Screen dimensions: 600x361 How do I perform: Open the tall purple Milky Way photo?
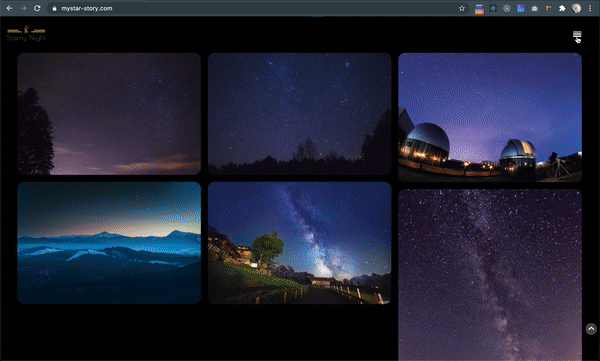coord(490,275)
